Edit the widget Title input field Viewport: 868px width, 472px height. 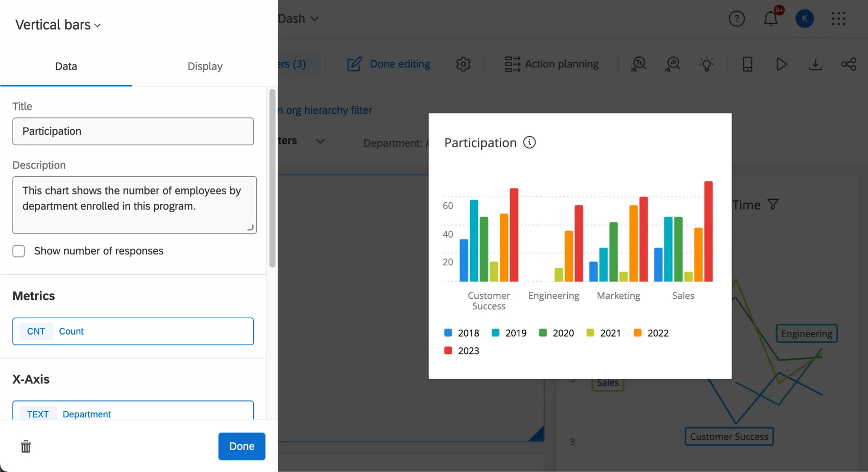pyautogui.click(x=133, y=131)
